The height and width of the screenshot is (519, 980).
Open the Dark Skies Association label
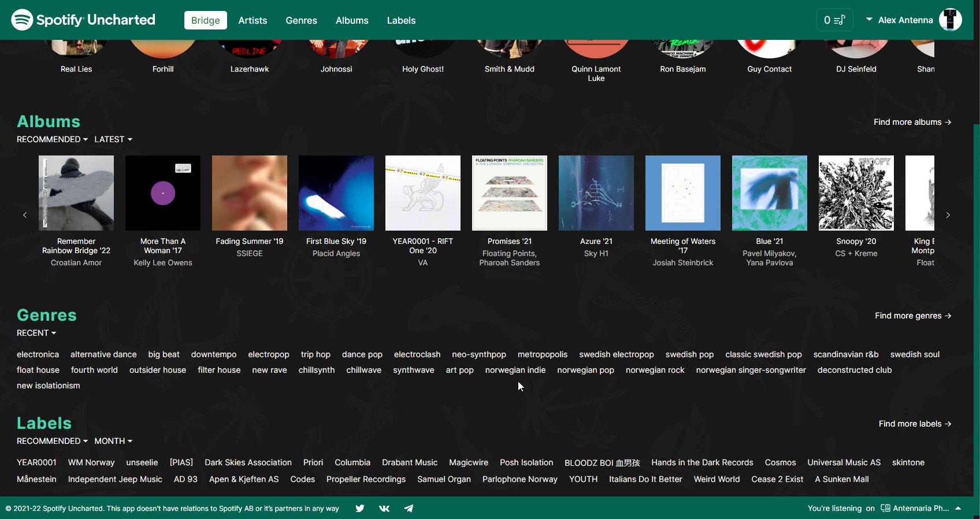click(248, 462)
